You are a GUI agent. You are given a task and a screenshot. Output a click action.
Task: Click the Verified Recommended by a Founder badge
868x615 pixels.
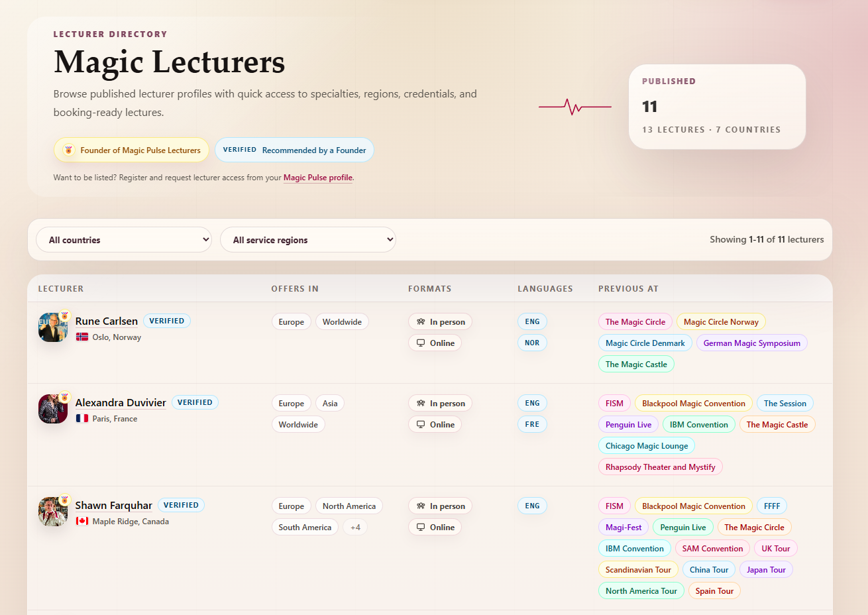pyautogui.click(x=294, y=150)
